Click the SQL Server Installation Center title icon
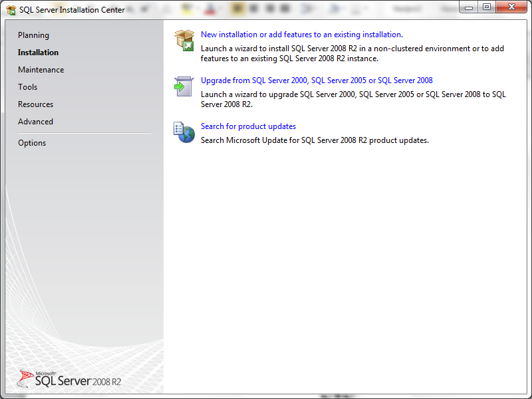532x399 pixels. pos(11,10)
